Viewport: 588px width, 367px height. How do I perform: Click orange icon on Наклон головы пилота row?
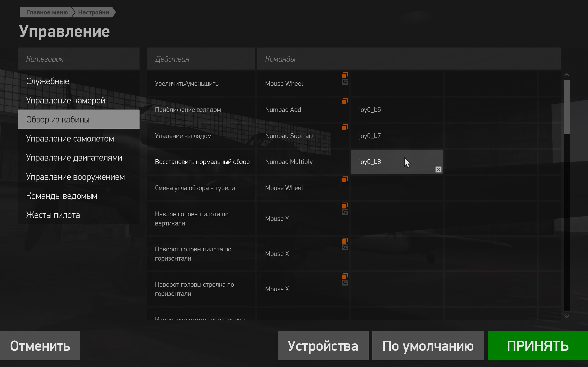click(345, 206)
